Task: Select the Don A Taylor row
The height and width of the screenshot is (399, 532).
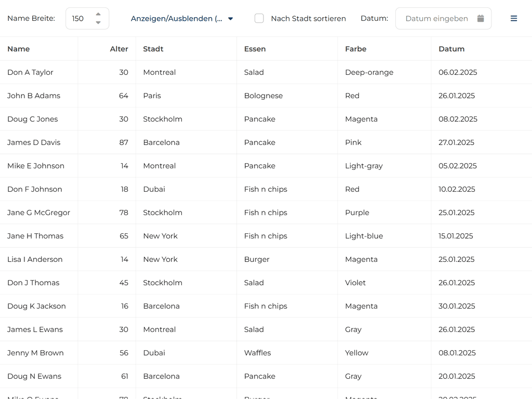Action: pos(30,72)
